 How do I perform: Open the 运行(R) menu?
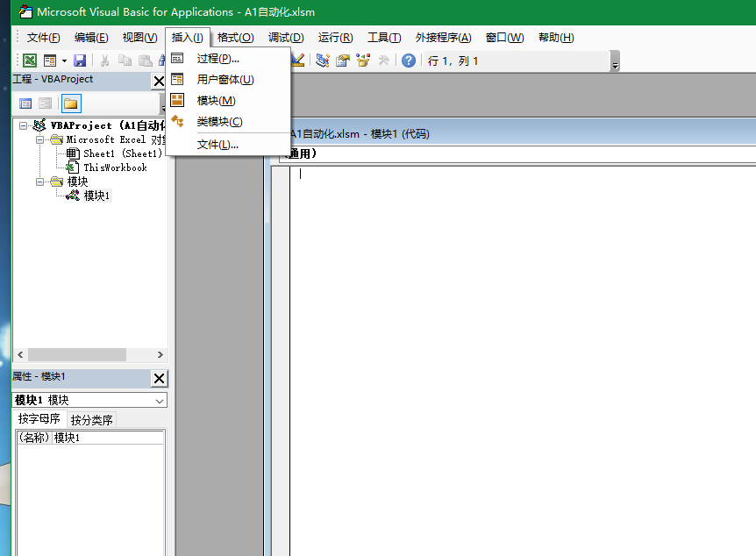point(335,38)
